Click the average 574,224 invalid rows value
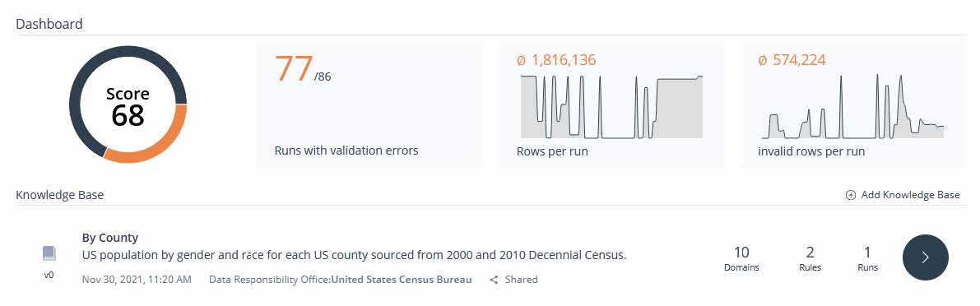This screenshot has width=980, height=306. [x=792, y=60]
